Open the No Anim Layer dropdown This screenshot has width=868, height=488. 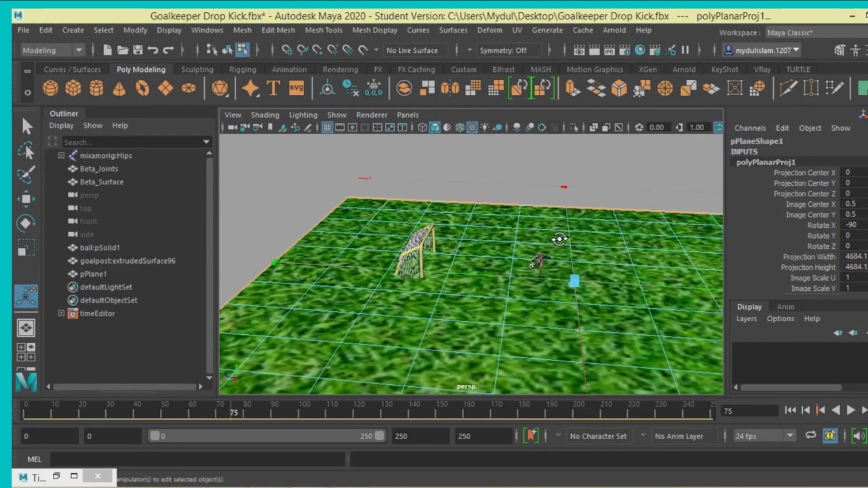(x=678, y=436)
